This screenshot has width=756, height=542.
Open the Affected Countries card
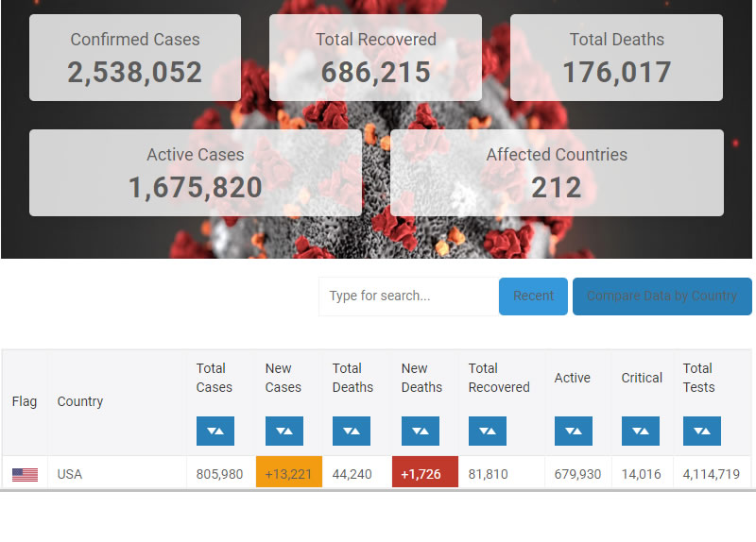point(557,173)
